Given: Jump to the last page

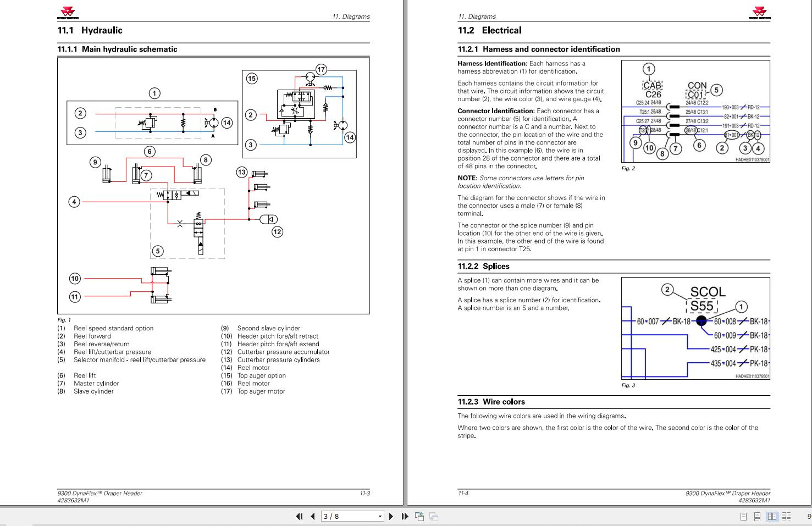Looking at the screenshot, I should click(x=405, y=516).
